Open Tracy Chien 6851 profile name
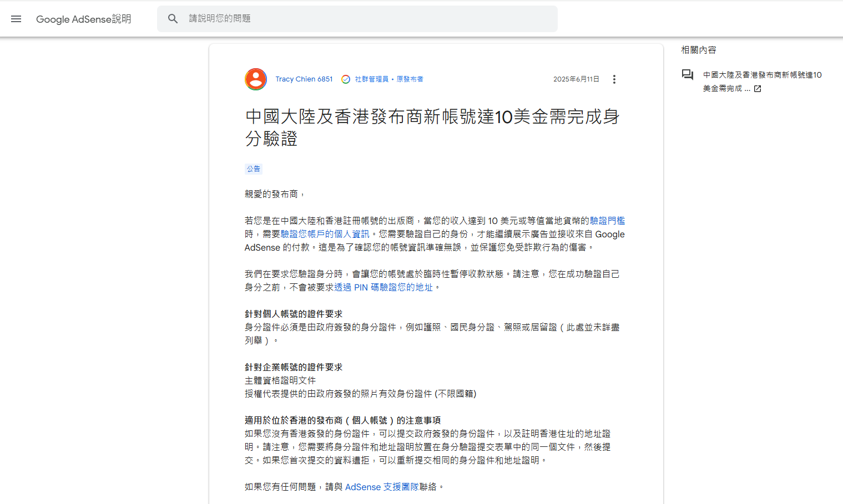Viewport: 843px width, 504px height. [x=304, y=79]
